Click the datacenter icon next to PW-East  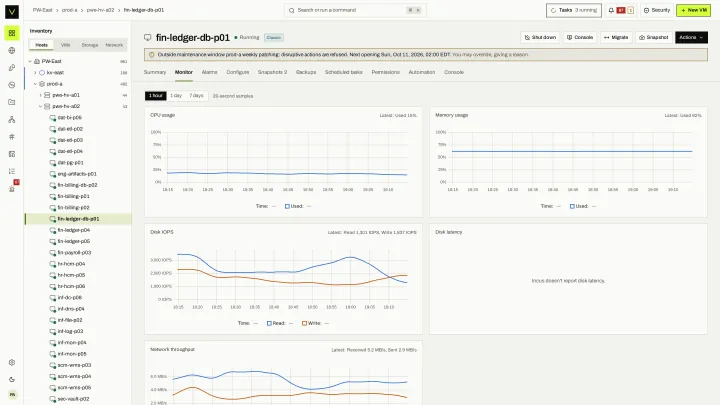[x=37, y=61]
